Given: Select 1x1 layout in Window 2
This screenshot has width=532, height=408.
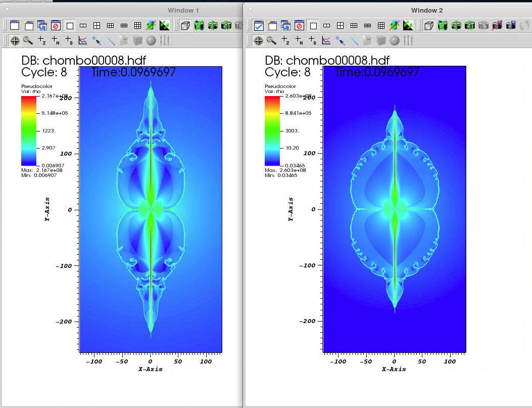Looking at the screenshot, I should coord(314,25).
